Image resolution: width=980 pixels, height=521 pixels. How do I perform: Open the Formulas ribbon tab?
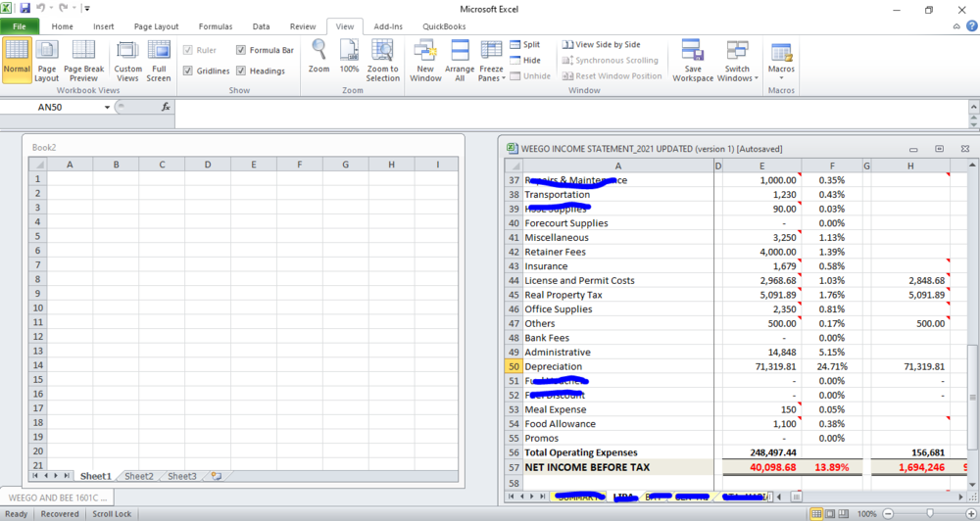coord(216,26)
